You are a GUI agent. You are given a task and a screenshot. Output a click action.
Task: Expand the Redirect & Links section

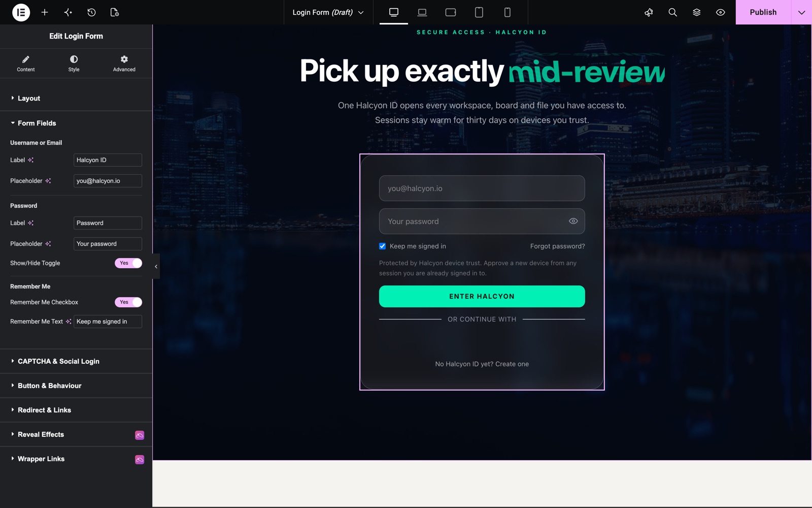(76, 410)
